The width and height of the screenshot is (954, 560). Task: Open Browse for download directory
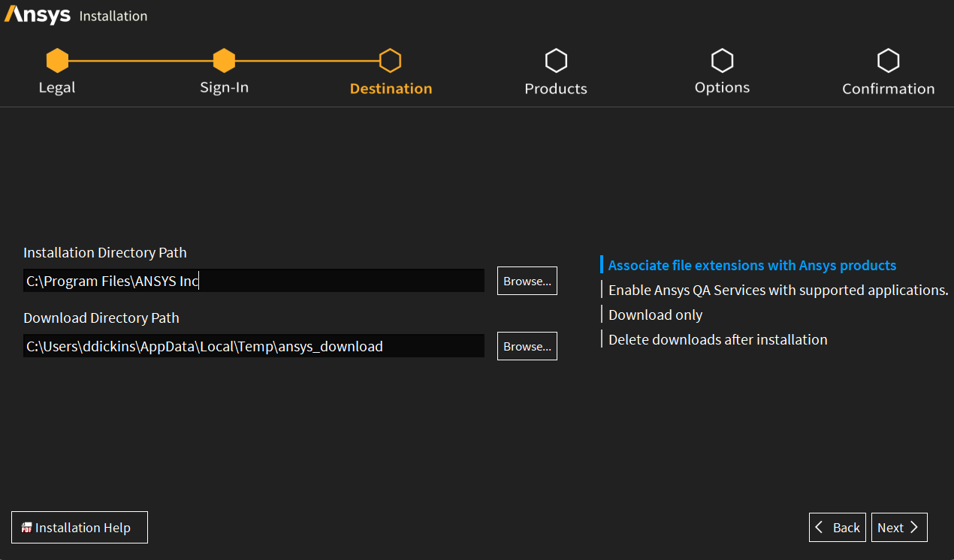coord(527,345)
